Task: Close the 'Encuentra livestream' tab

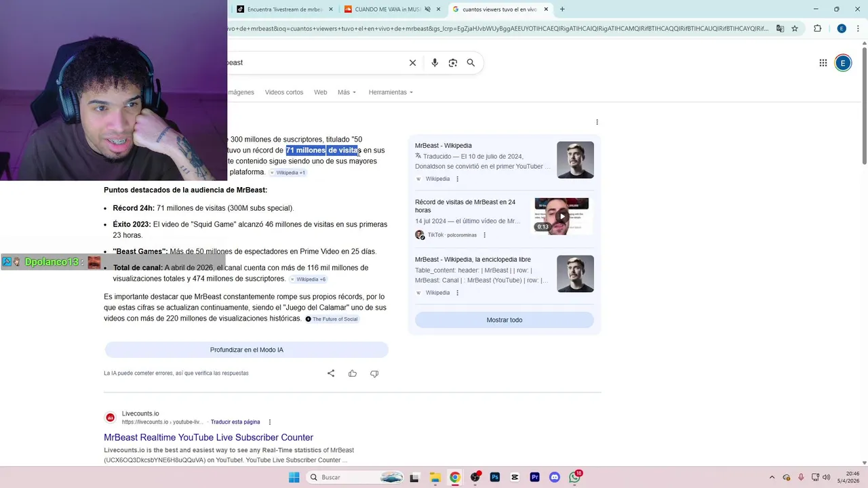Action: (x=331, y=9)
